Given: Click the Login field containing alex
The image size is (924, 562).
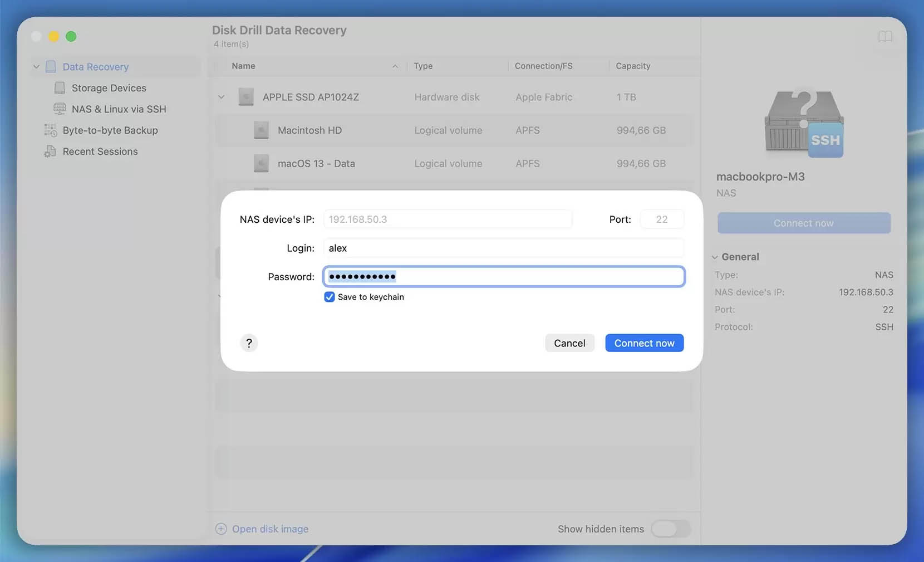Looking at the screenshot, I should point(504,248).
